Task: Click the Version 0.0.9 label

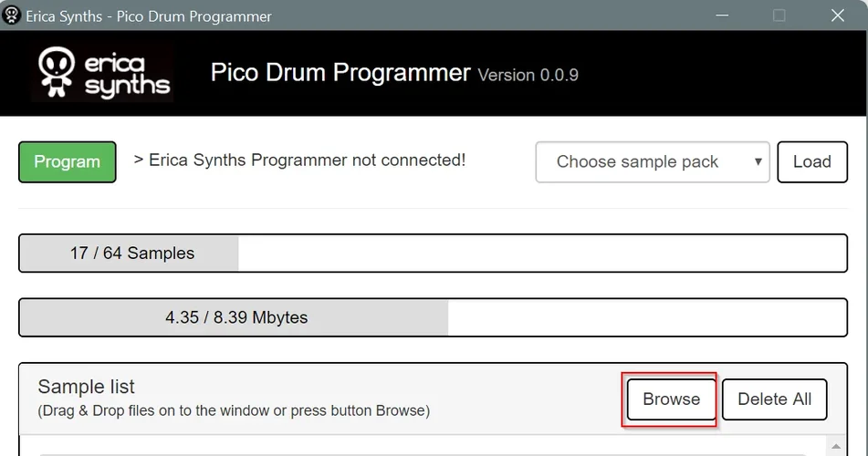Action: (x=528, y=75)
